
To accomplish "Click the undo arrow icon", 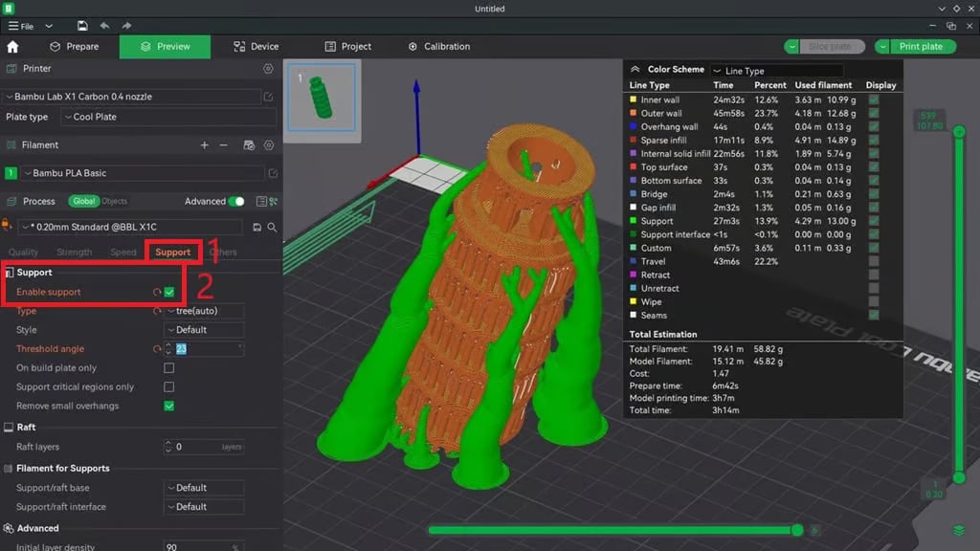I will pyautogui.click(x=106, y=26).
